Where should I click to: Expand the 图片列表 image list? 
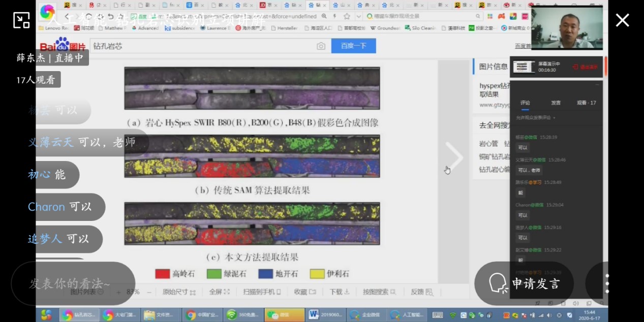click(x=87, y=292)
